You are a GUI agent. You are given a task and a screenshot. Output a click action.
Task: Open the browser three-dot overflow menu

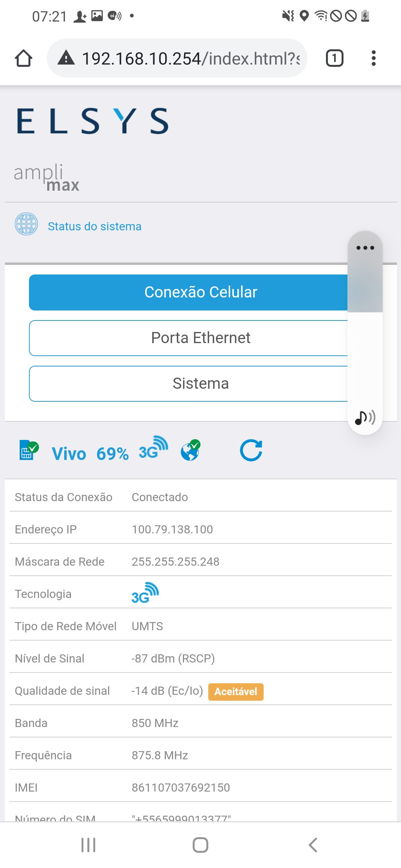click(374, 58)
